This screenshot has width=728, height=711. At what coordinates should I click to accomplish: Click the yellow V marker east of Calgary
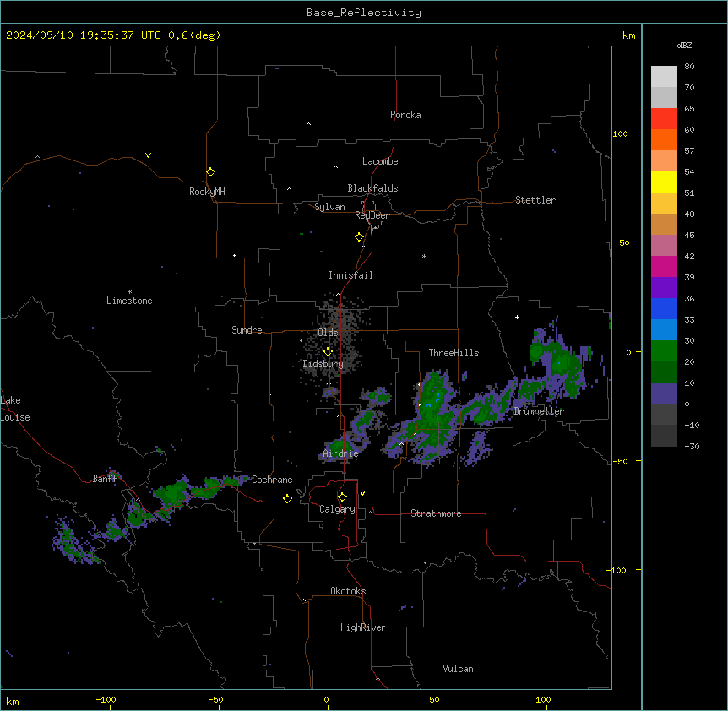pyautogui.click(x=362, y=493)
